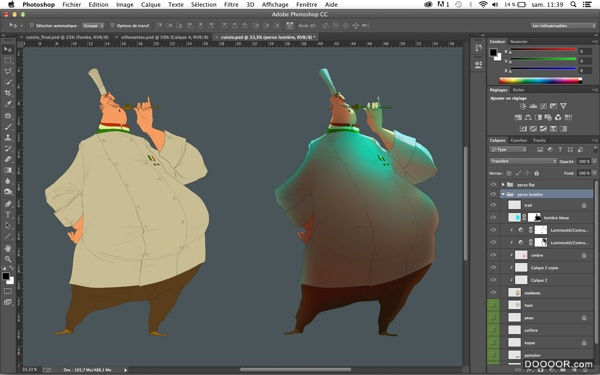
Task: Open the layer filter Type dropdown
Action: [x=509, y=150]
